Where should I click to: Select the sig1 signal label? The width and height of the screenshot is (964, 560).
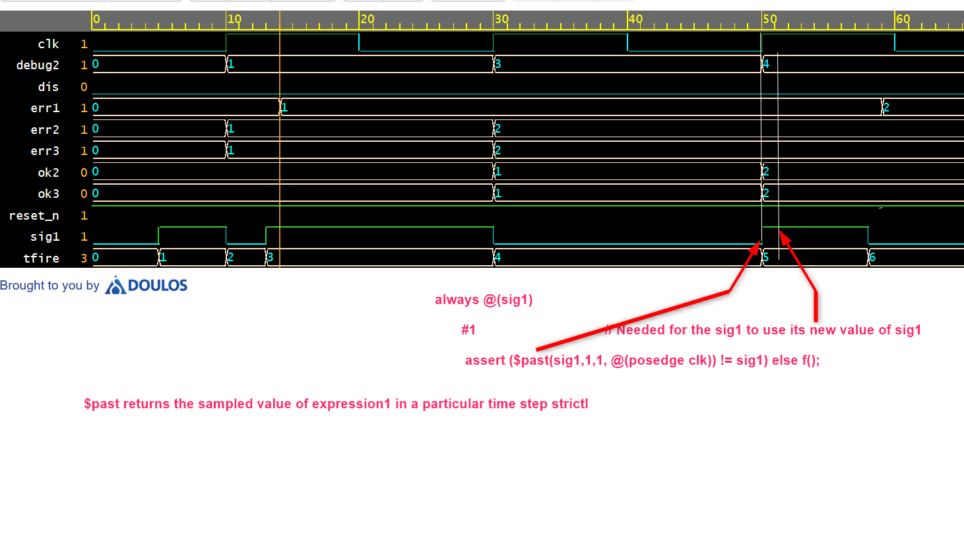coord(46,236)
